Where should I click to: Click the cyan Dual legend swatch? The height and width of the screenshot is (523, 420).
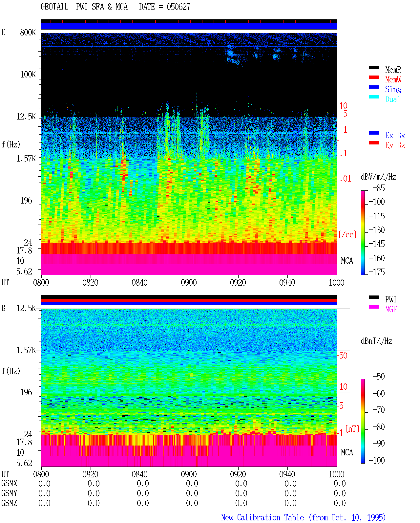click(x=374, y=97)
